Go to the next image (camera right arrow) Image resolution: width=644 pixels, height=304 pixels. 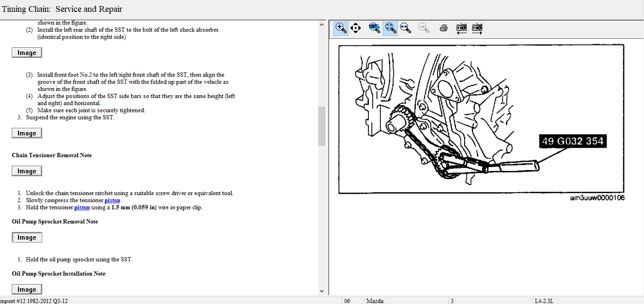point(477,28)
